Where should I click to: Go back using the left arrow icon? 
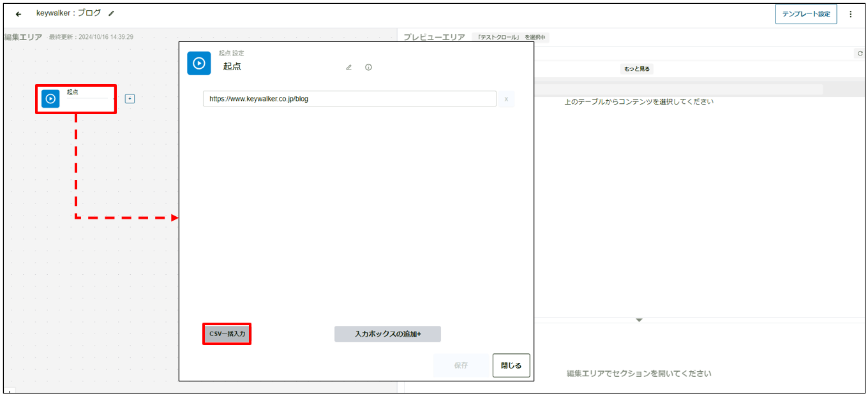click(19, 14)
